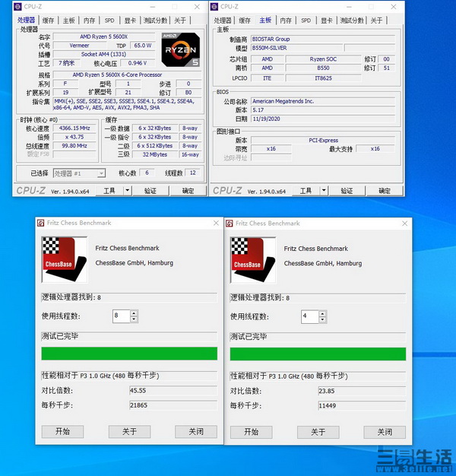The image size is (456, 476).
Task: Open 显卡 tab in right CPU-Z window
Action: click(327, 21)
